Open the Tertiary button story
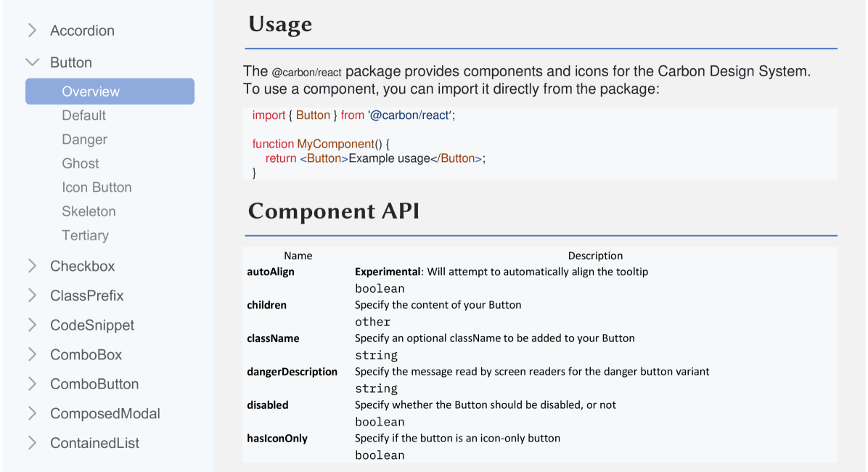The width and height of the screenshot is (868, 472). [x=85, y=235]
